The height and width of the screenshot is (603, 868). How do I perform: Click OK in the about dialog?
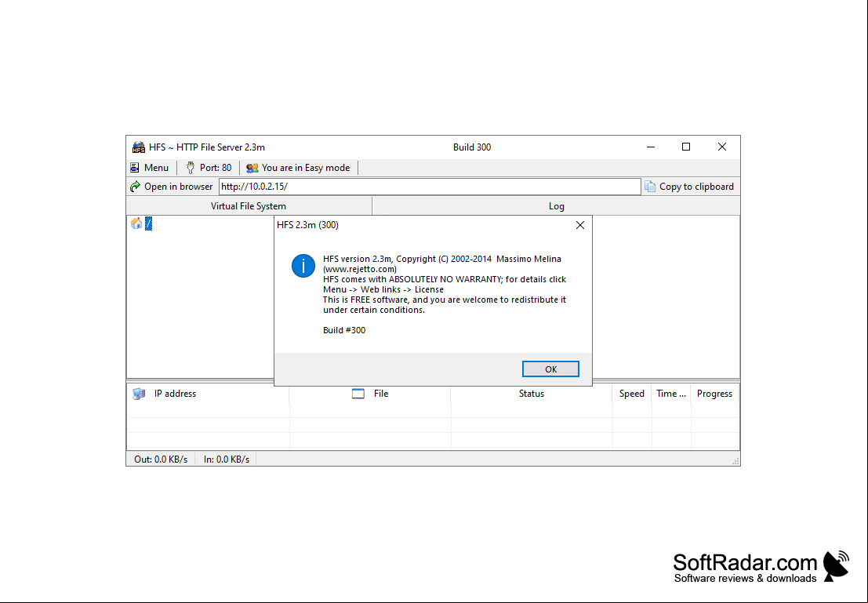pyautogui.click(x=550, y=369)
